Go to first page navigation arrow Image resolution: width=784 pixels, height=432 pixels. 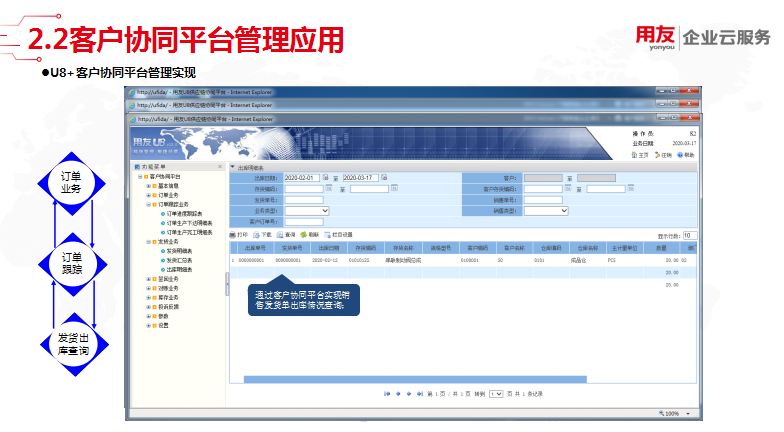(x=386, y=394)
